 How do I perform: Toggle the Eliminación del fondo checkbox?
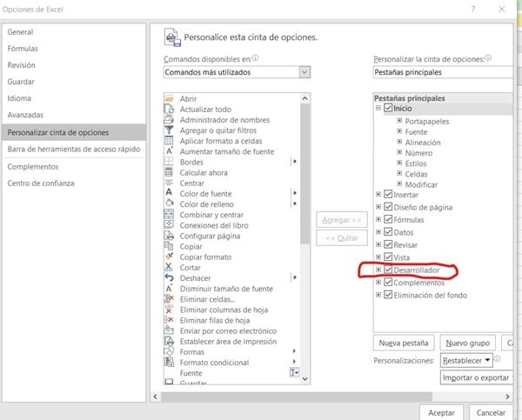point(388,295)
